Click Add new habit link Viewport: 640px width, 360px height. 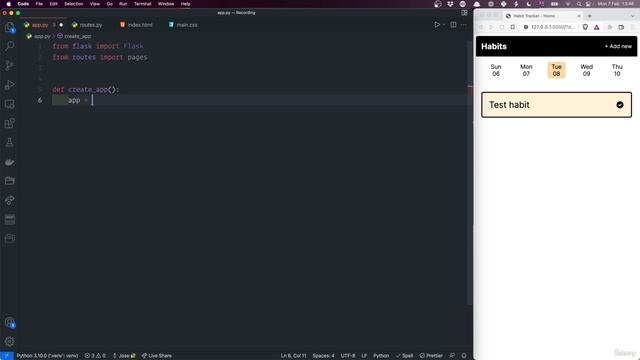coord(618,46)
